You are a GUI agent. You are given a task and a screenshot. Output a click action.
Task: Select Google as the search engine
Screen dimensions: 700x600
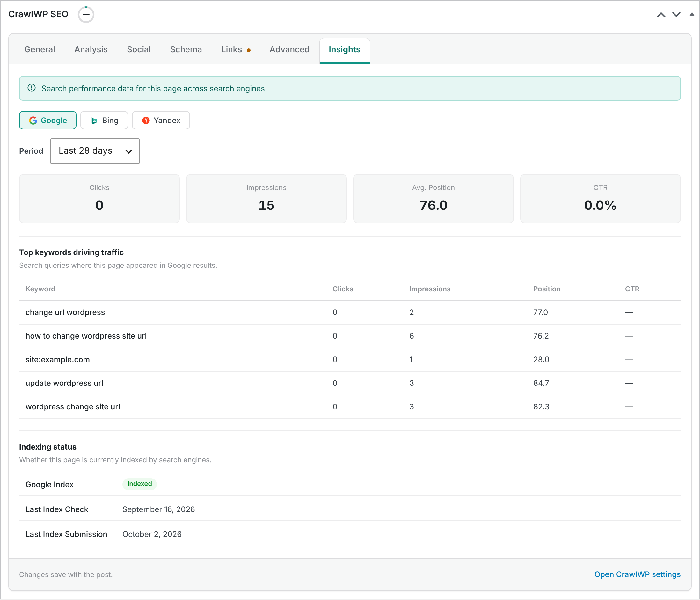(x=47, y=120)
